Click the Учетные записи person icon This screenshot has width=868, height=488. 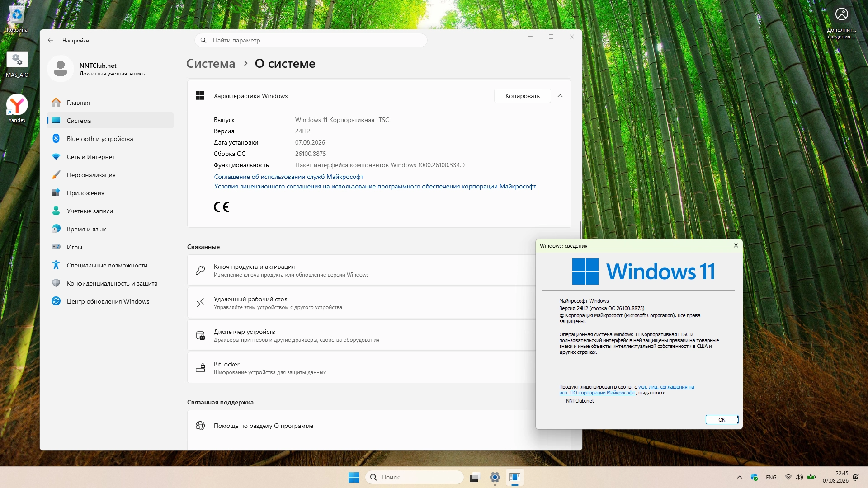coord(56,211)
